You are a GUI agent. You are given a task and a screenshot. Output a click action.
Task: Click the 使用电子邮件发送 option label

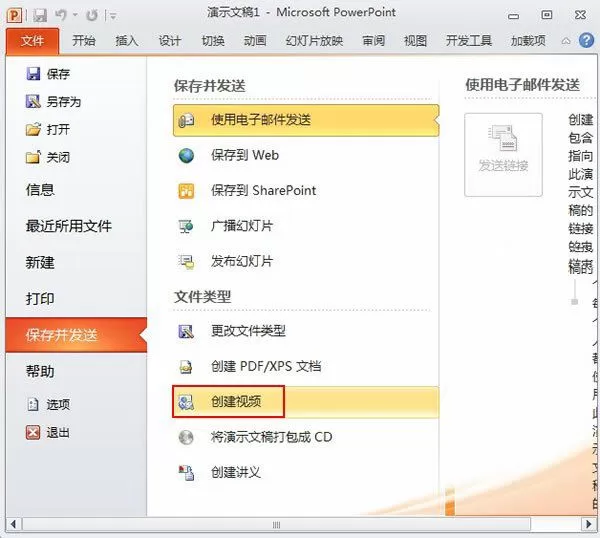point(261,120)
